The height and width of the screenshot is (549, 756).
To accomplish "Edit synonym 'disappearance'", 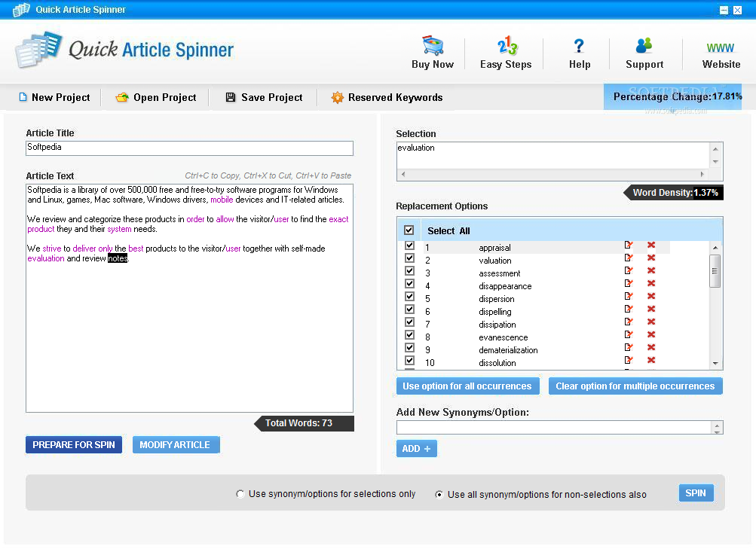I will (628, 283).
